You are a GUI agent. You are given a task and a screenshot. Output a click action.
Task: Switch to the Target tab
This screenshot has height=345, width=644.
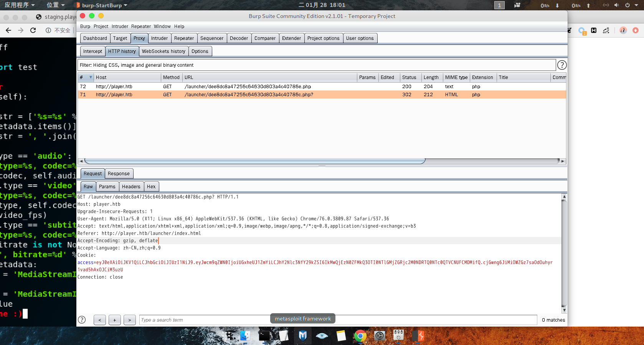pos(120,38)
